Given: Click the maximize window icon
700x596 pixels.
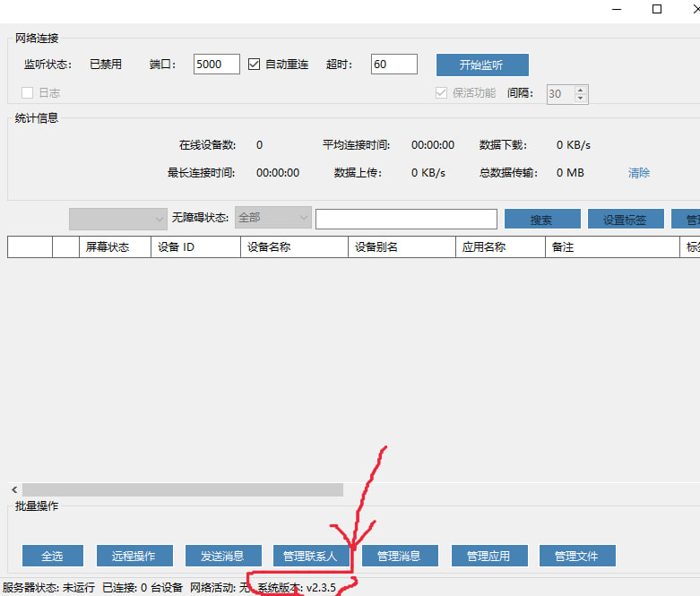Looking at the screenshot, I should [x=657, y=9].
